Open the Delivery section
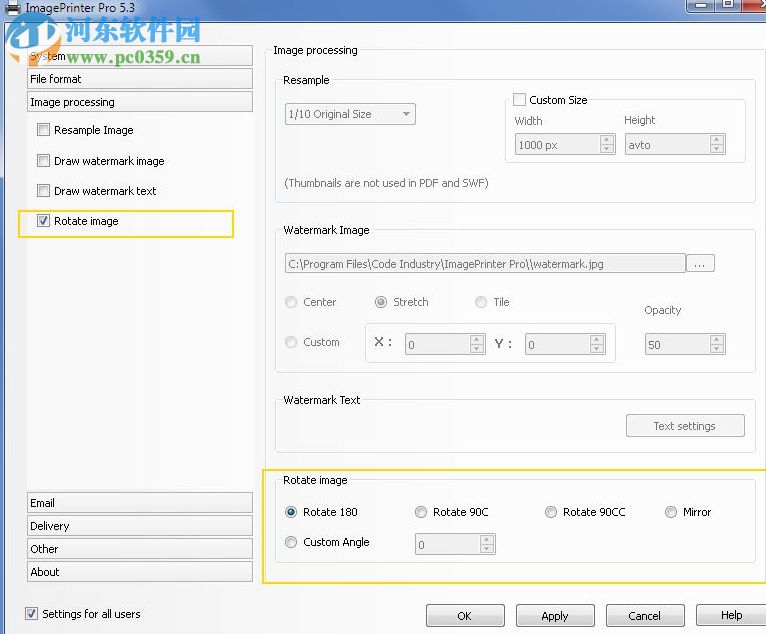Screen dimensions: 766x634 (140, 526)
